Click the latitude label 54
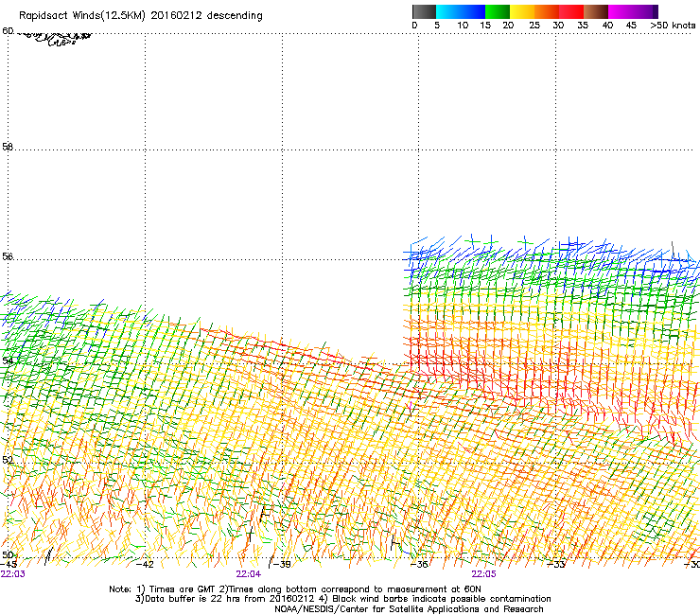700x615 pixels. (x=8, y=360)
